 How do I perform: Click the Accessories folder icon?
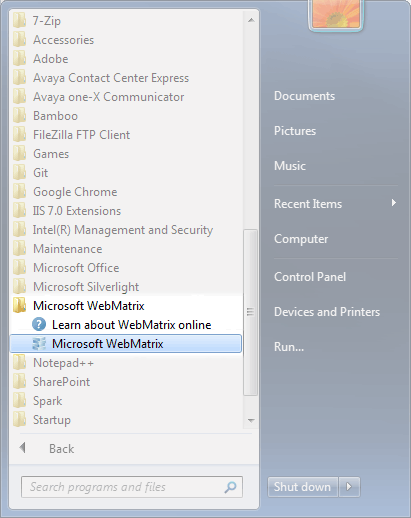point(19,40)
